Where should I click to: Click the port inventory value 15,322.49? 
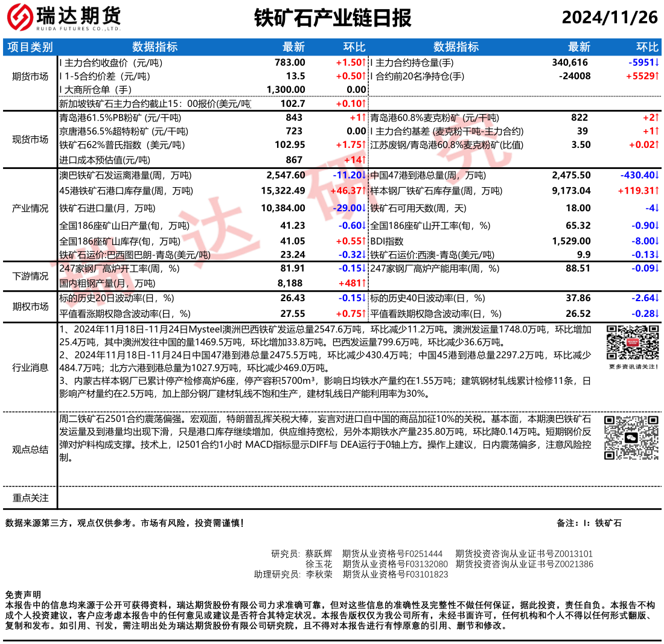point(283,191)
